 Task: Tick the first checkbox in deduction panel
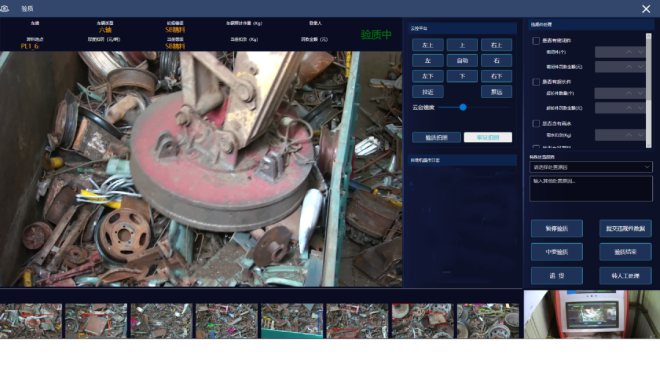pos(536,41)
